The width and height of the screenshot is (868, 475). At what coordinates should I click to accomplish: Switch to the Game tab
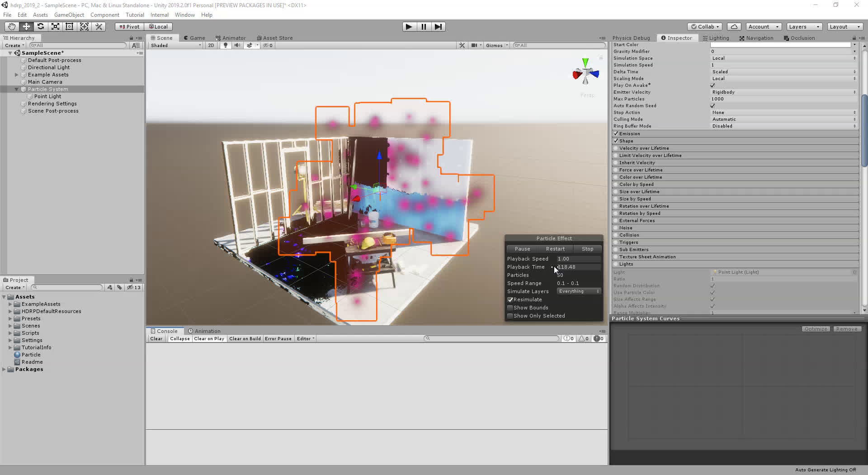pos(194,38)
